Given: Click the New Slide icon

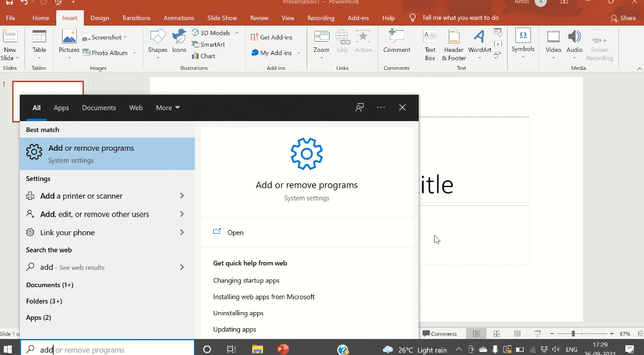Looking at the screenshot, I should click(10, 36).
